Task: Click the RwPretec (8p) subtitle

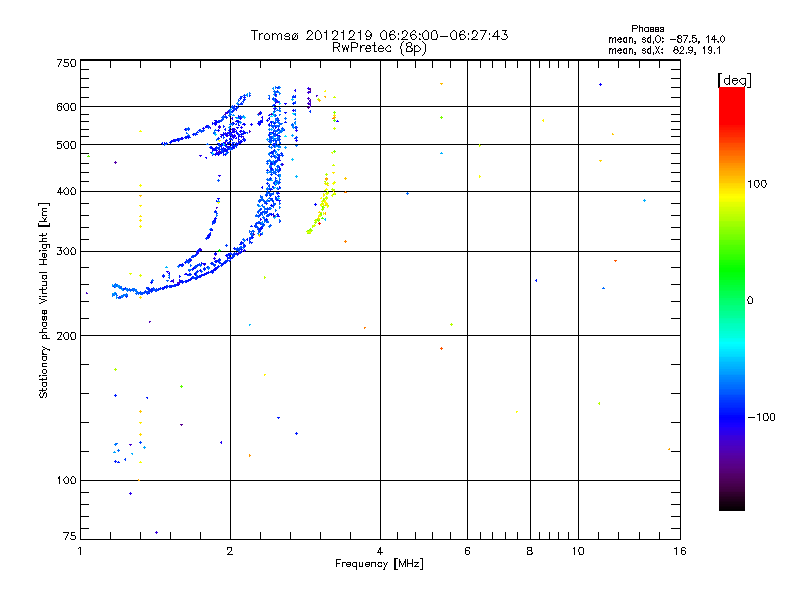Action: (379, 48)
